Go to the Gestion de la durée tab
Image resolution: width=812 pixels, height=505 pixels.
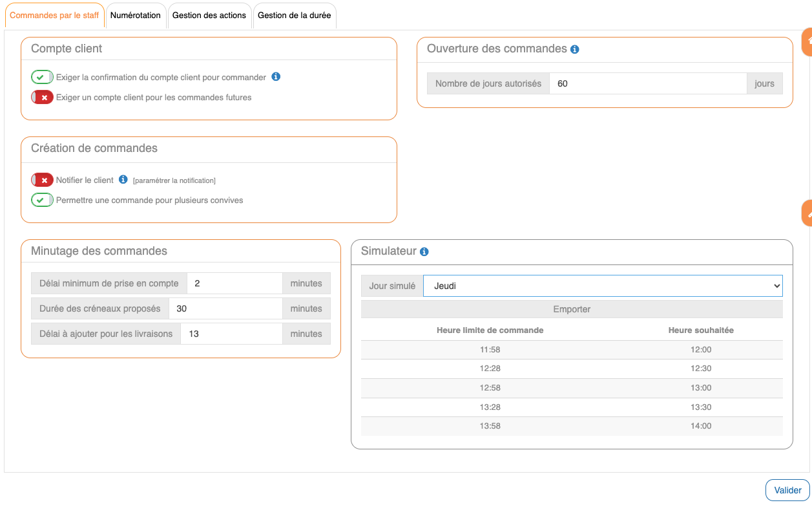[294, 16]
